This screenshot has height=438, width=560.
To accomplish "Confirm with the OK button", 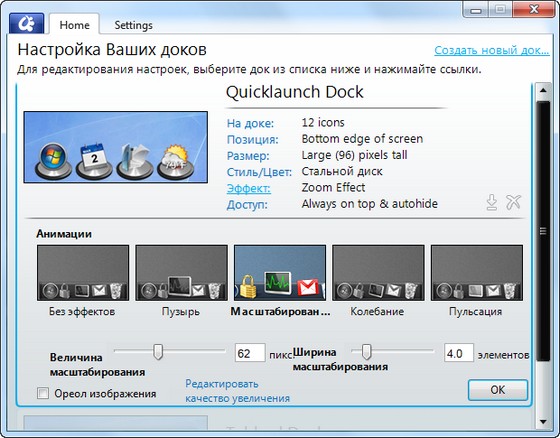I will point(498,390).
